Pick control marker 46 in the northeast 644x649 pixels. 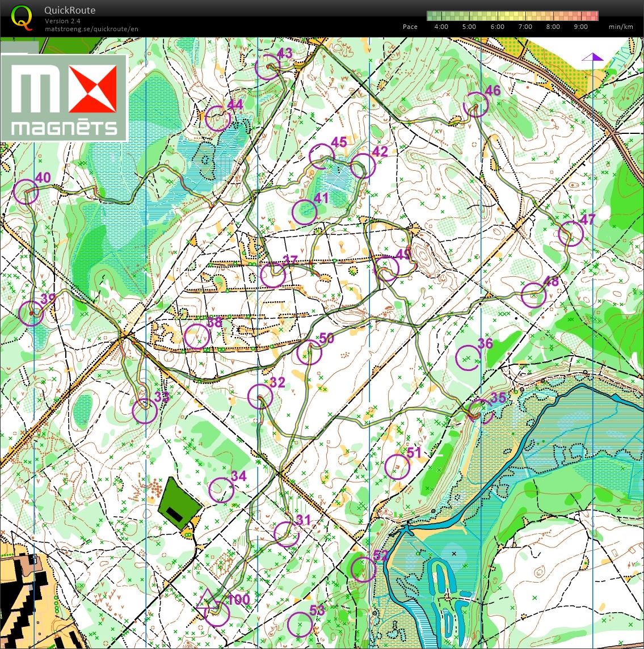click(x=476, y=104)
